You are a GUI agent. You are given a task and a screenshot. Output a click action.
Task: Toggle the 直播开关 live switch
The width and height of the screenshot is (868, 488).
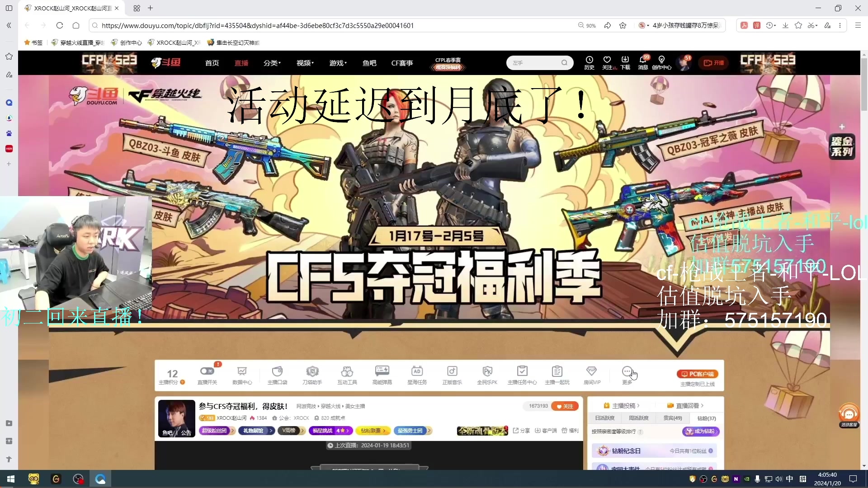click(207, 371)
